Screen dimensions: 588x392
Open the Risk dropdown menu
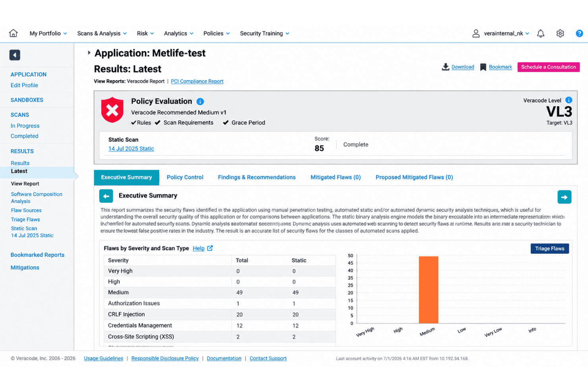(x=145, y=33)
